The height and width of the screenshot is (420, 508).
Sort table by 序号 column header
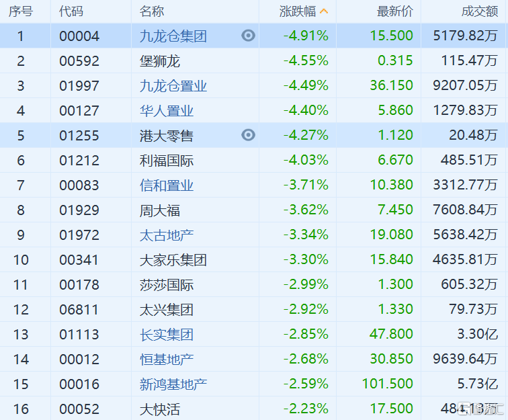point(21,11)
